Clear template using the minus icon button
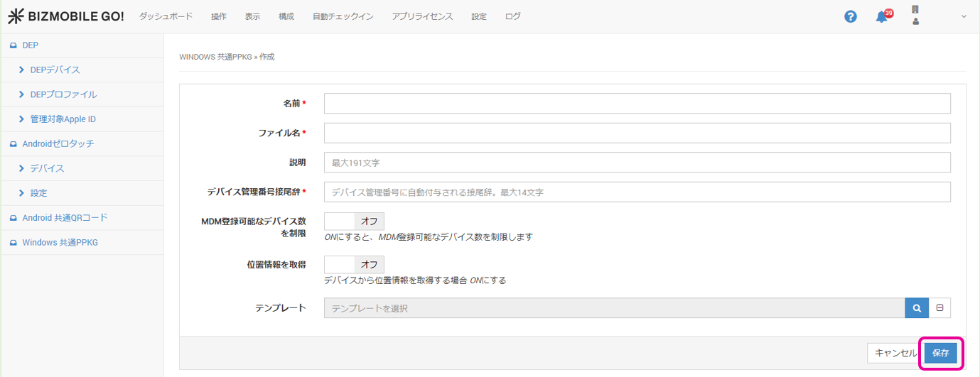 (939, 308)
